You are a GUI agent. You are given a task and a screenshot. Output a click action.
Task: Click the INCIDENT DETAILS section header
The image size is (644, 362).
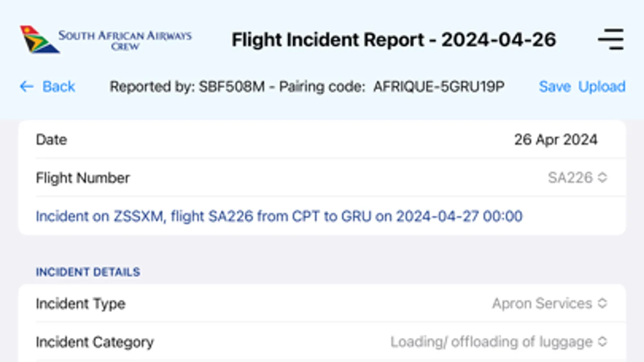coord(87,271)
